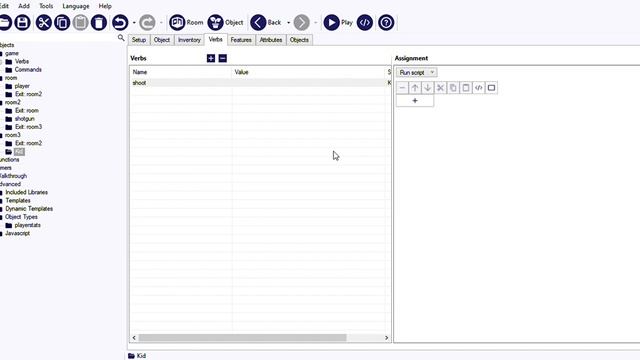The width and height of the screenshot is (640, 360).
Task: Add a new verb with plus icon
Action: [211, 58]
